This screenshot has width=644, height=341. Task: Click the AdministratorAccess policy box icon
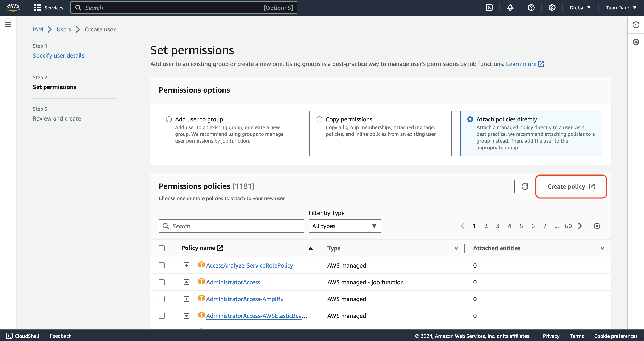pos(201,282)
